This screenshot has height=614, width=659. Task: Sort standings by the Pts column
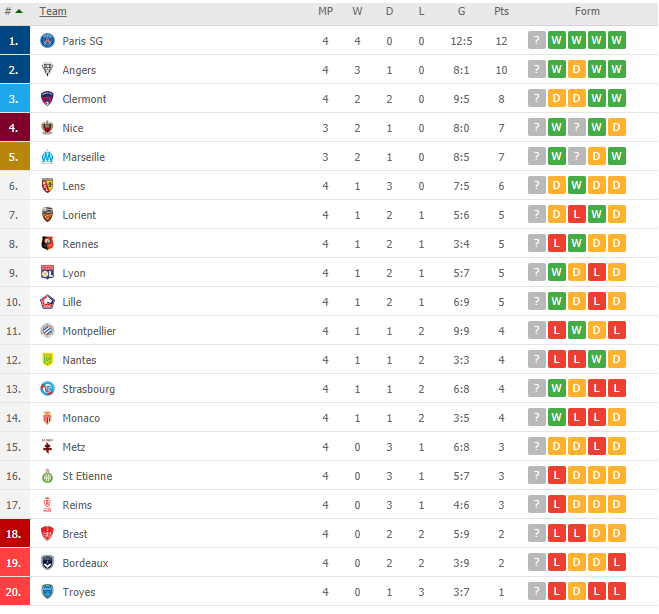click(501, 11)
